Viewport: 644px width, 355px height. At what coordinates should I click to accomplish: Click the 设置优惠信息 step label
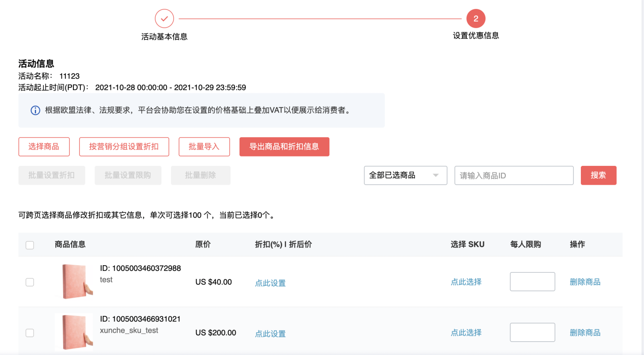click(x=476, y=36)
